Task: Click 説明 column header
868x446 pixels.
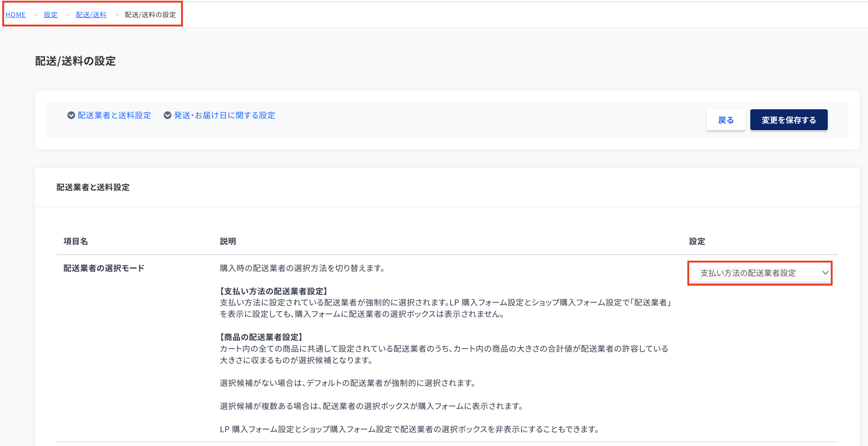Action: pyautogui.click(x=228, y=241)
